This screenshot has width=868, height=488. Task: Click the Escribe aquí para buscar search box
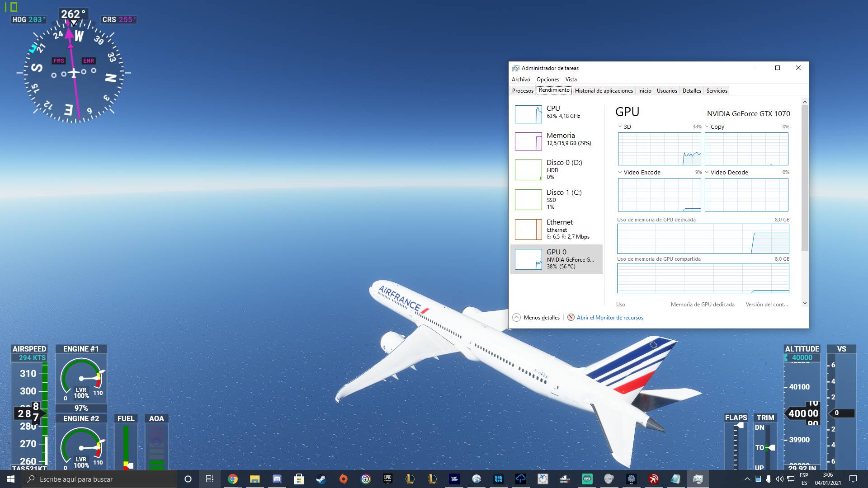pos(99,479)
